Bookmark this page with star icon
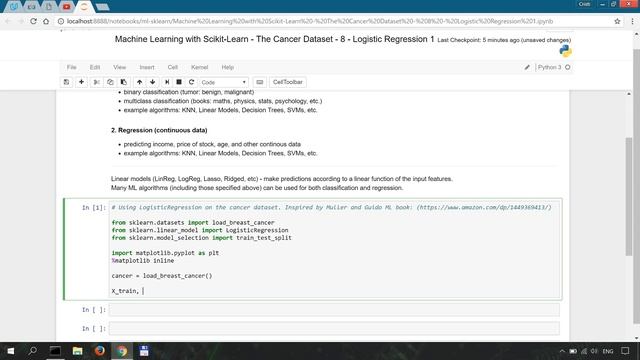Screen dimensions: 640x360 coord(617,21)
